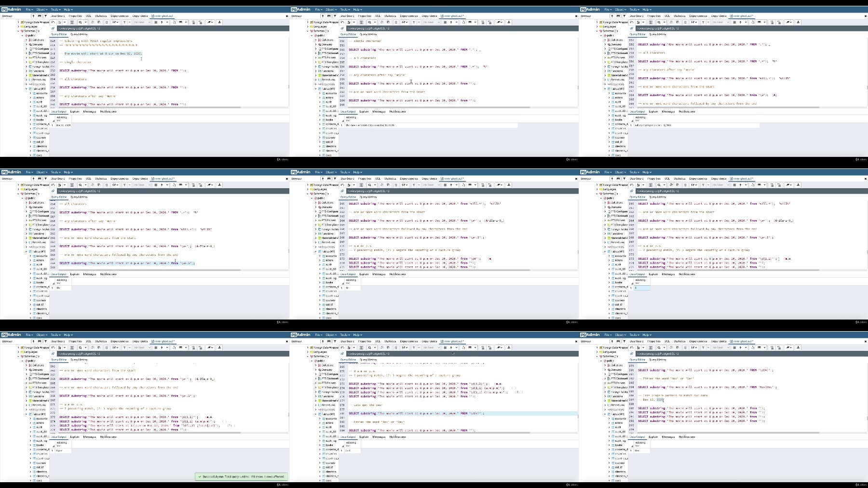Open SQL tab in bottom-right frame
This screenshot has height=488, width=868.
click(667, 341)
